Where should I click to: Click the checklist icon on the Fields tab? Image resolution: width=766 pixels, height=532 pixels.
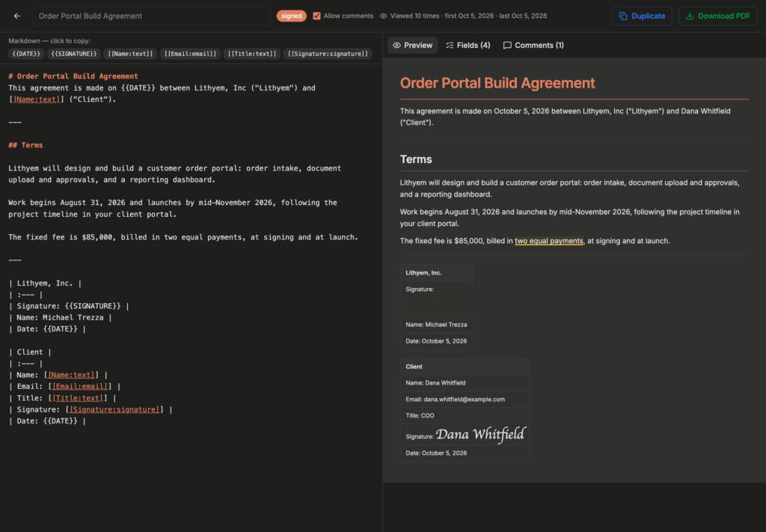450,46
